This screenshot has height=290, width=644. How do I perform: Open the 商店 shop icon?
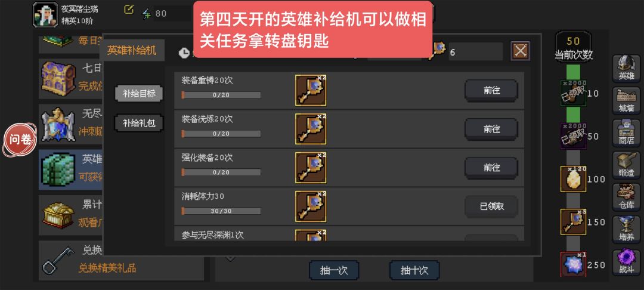[x=626, y=132]
